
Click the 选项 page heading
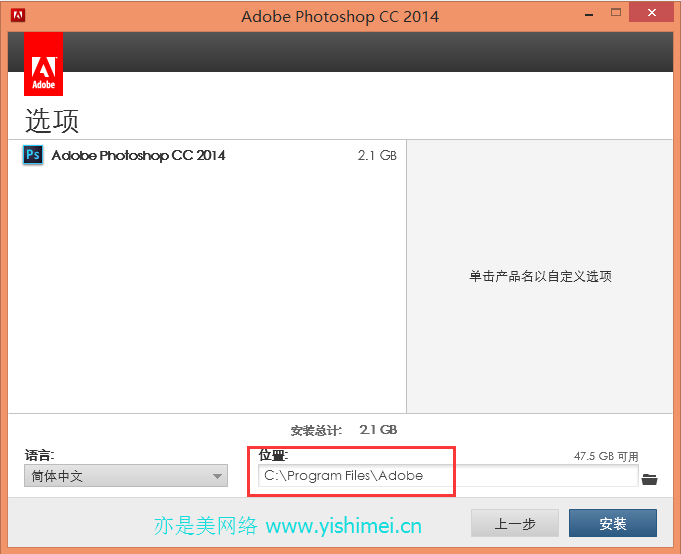[x=52, y=121]
